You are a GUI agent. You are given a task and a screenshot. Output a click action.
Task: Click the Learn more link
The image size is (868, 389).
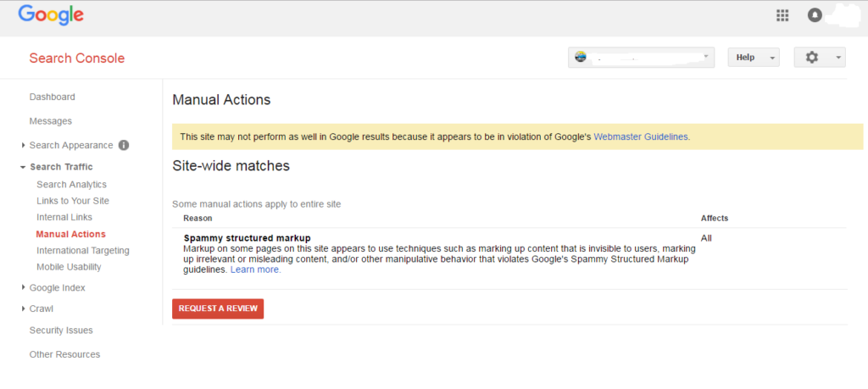(256, 270)
